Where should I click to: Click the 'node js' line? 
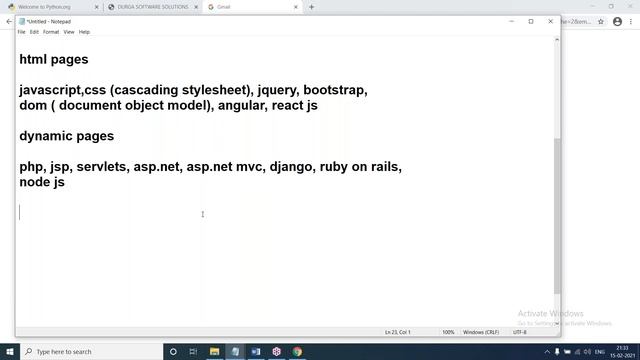(42, 182)
